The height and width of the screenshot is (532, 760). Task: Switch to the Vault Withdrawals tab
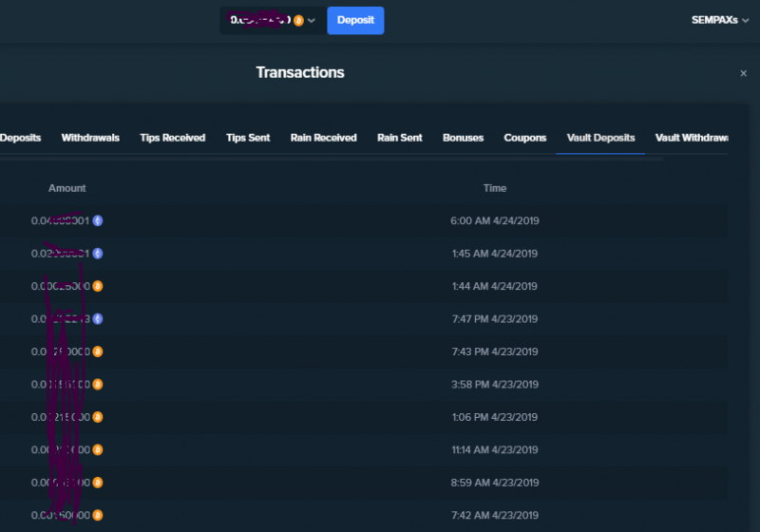tap(692, 138)
